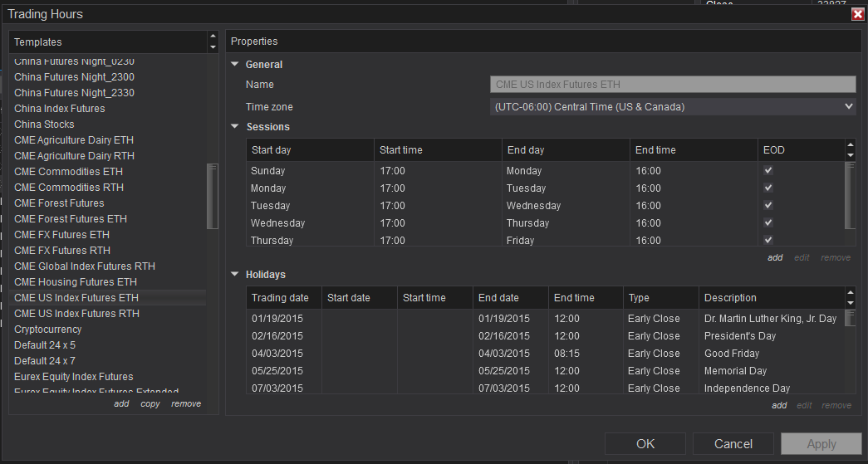The image size is (868, 464).
Task: Collapse the Sessions section
Action: (x=235, y=127)
